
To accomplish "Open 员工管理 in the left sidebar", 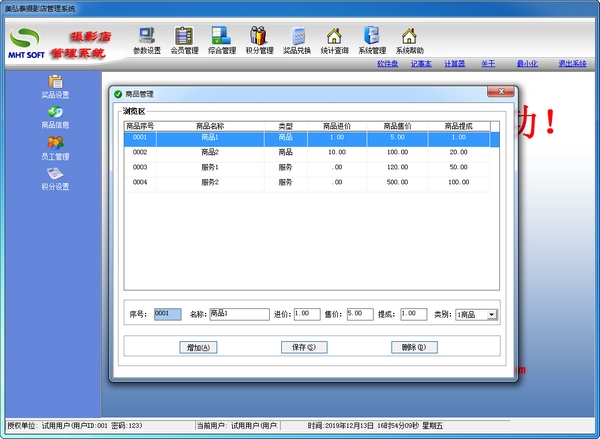I will (x=55, y=148).
